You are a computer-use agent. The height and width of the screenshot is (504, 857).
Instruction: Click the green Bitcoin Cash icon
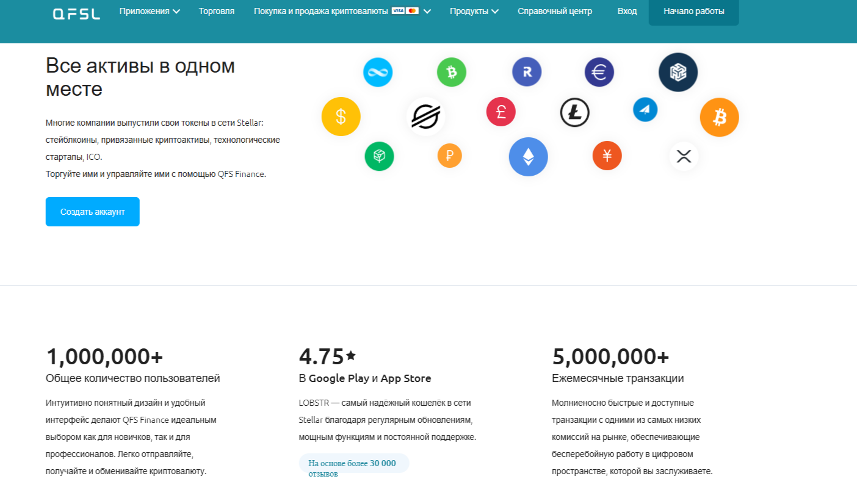(x=451, y=73)
